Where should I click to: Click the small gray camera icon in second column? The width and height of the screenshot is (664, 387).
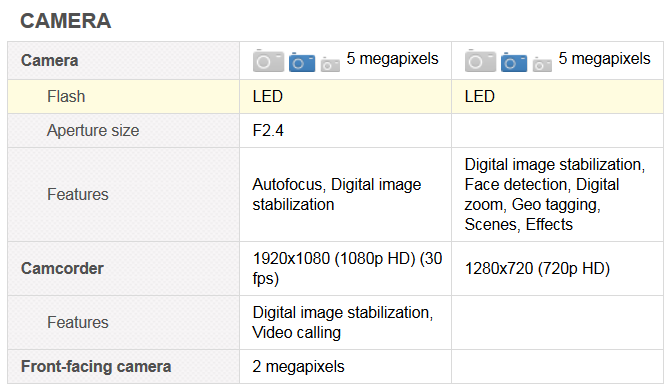coord(542,64)
